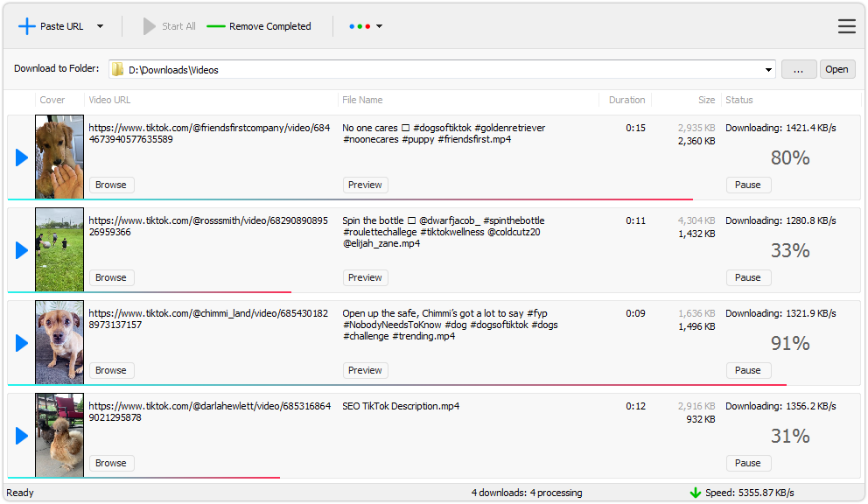This screenshot has height=504, width=868.
Task: Pause the download at 80%
Action: point(747,185)
